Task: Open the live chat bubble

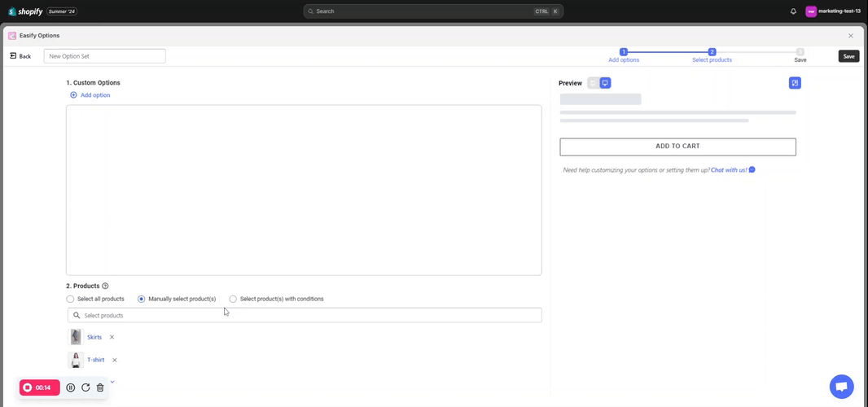Action: pos(841,386)
